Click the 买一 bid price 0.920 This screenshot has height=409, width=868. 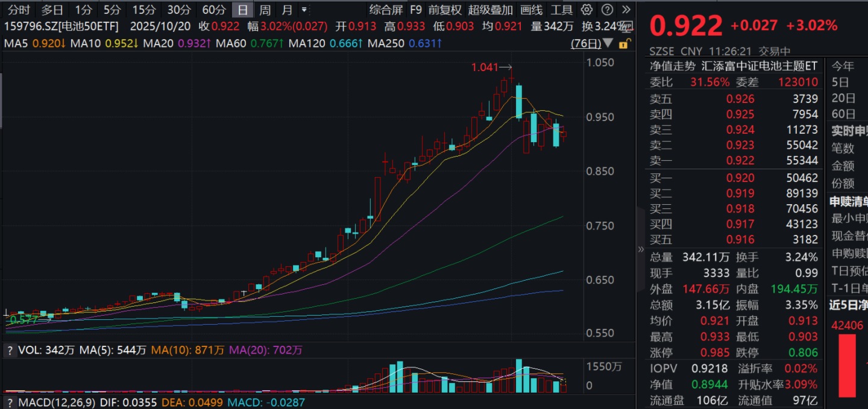[740, 177]
